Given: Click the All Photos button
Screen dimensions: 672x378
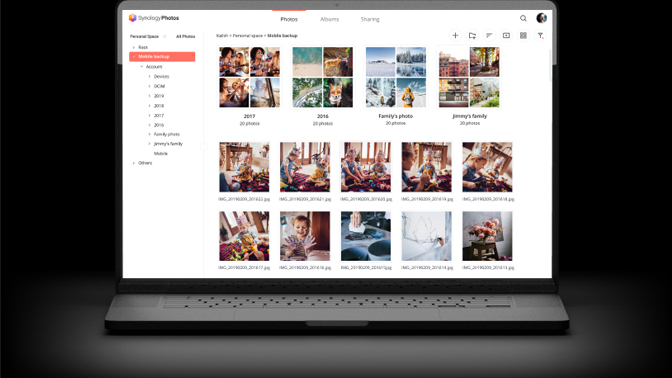Looking at the screenshot, I should (186, 36).
